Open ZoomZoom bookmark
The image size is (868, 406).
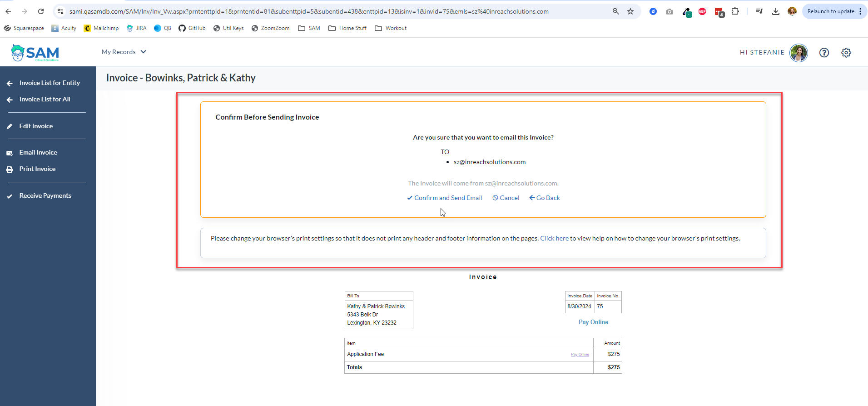coord(271,28)
